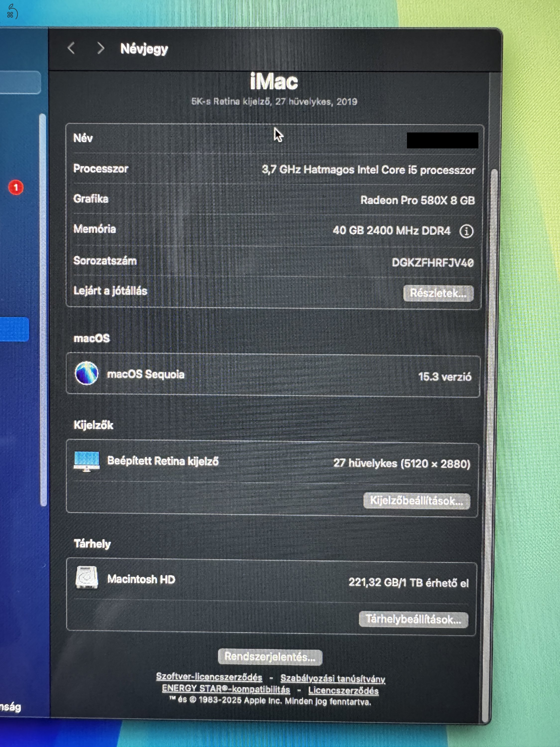Click the 221,32 GB/1 TB érhető el text

tap(408, 583)
